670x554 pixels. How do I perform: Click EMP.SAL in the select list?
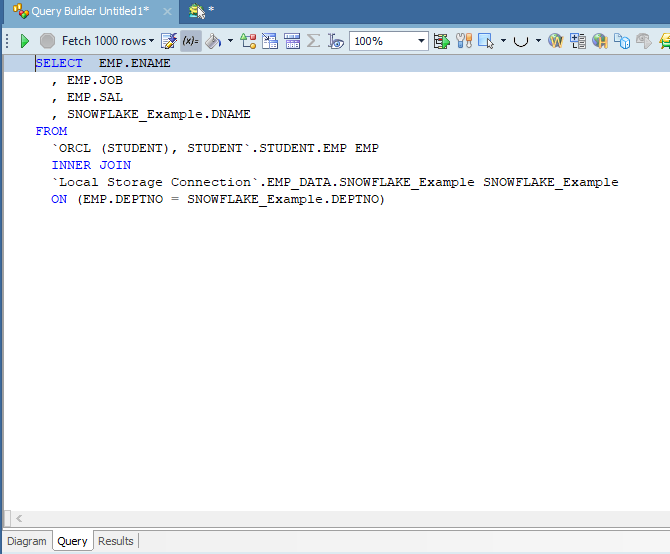pyautogui.click(x=95, y=97)
